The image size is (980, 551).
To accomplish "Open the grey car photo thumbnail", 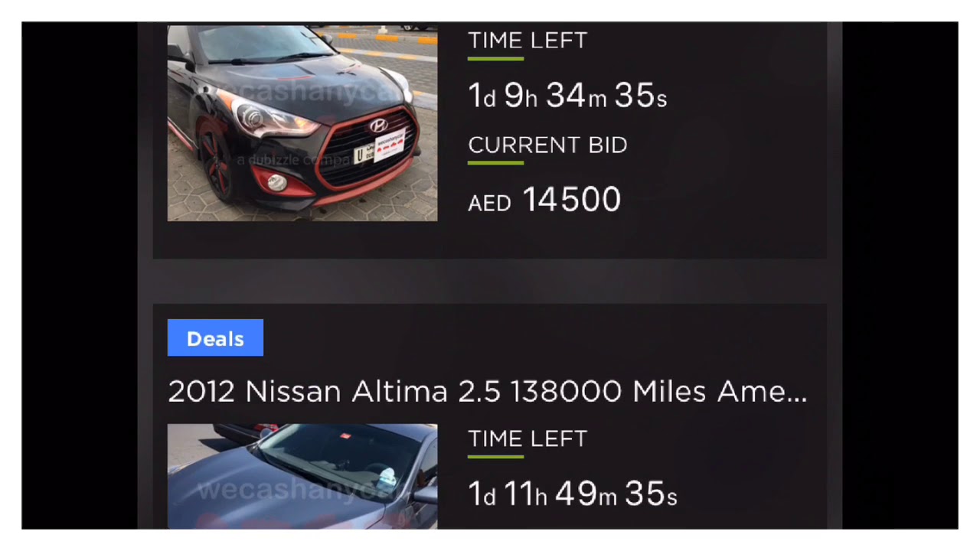I will pos(302,476).
